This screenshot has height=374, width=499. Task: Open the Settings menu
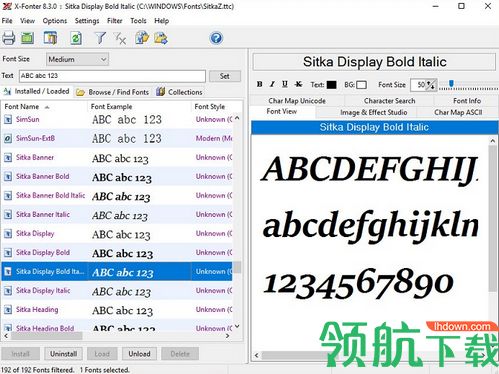click(x=87, y=21)
